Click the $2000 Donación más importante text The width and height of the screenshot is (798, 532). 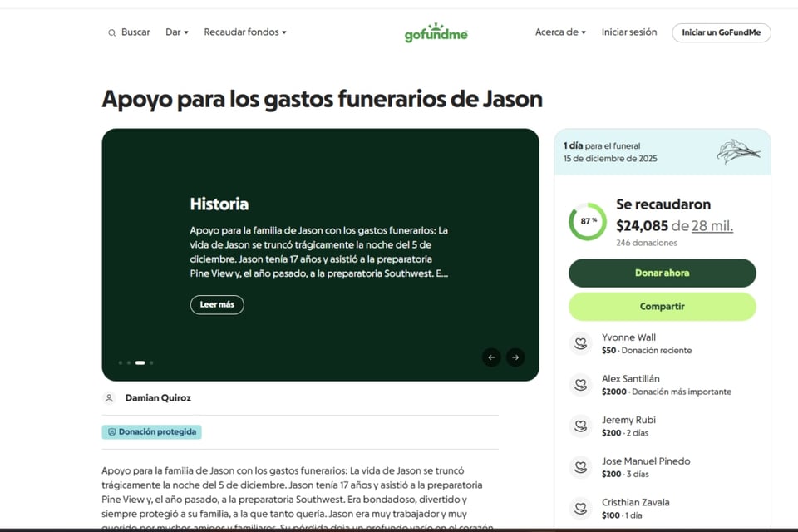point(667,392)
